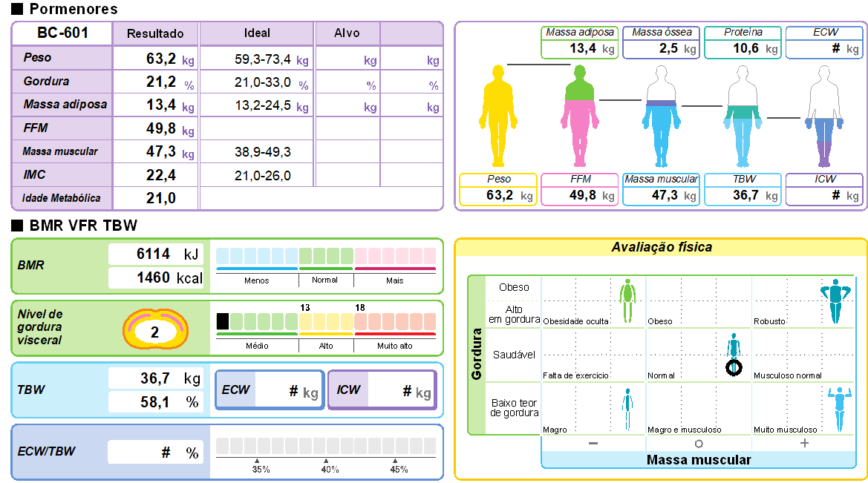Select the bone mass body outline figure
868x483 pixels.
click(661, 116)
